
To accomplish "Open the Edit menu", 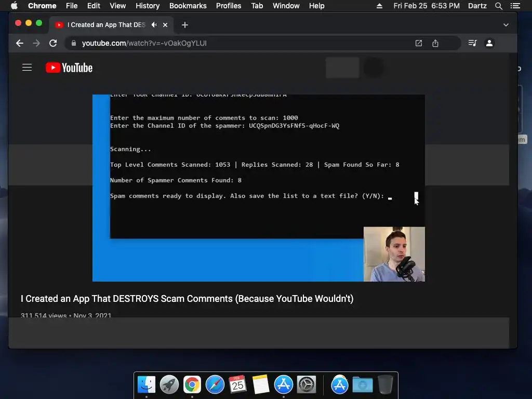I will (94, 6).
